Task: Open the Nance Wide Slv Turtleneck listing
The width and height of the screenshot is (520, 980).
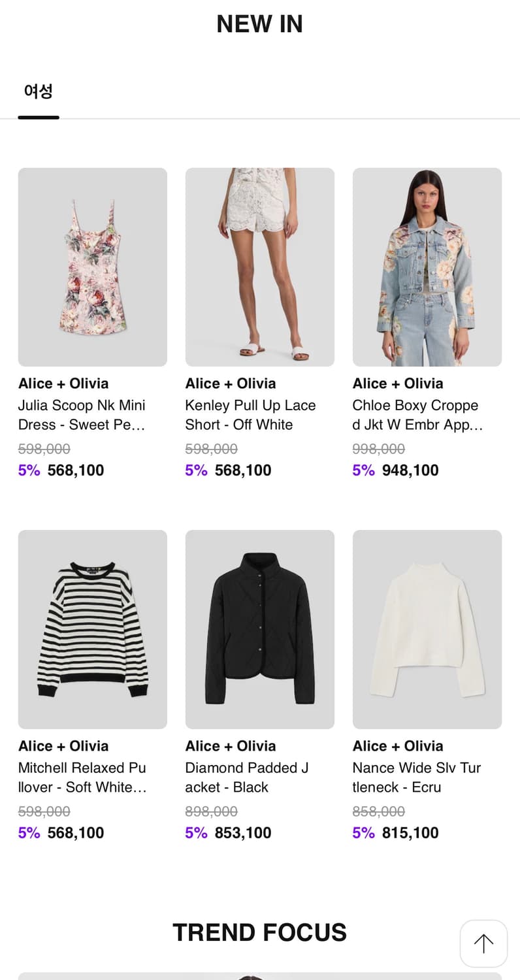Action: [417, 777]
